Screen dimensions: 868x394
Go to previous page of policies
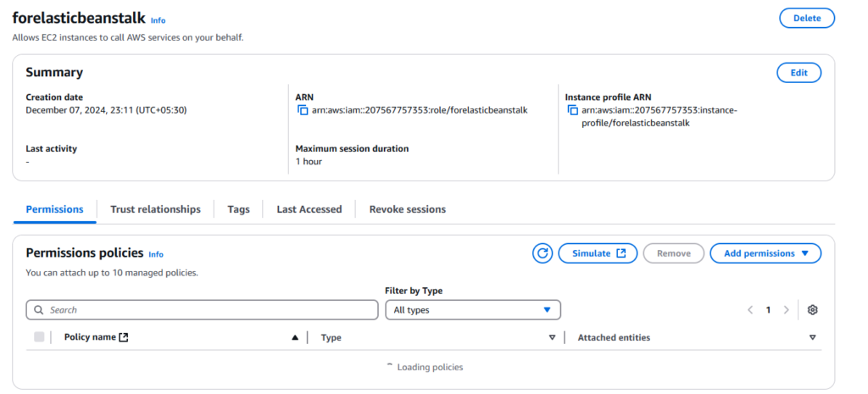(x=750, y=310)
